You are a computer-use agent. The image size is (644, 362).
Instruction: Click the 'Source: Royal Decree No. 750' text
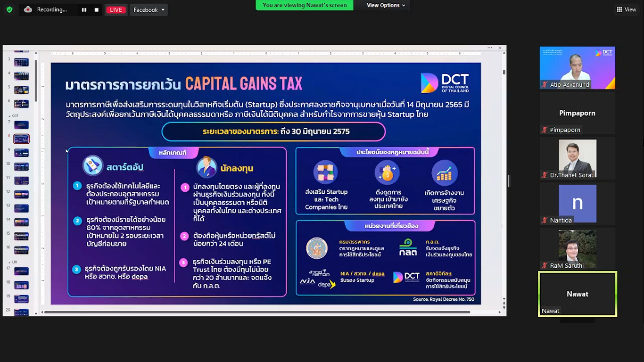click(x=444, y=299)
